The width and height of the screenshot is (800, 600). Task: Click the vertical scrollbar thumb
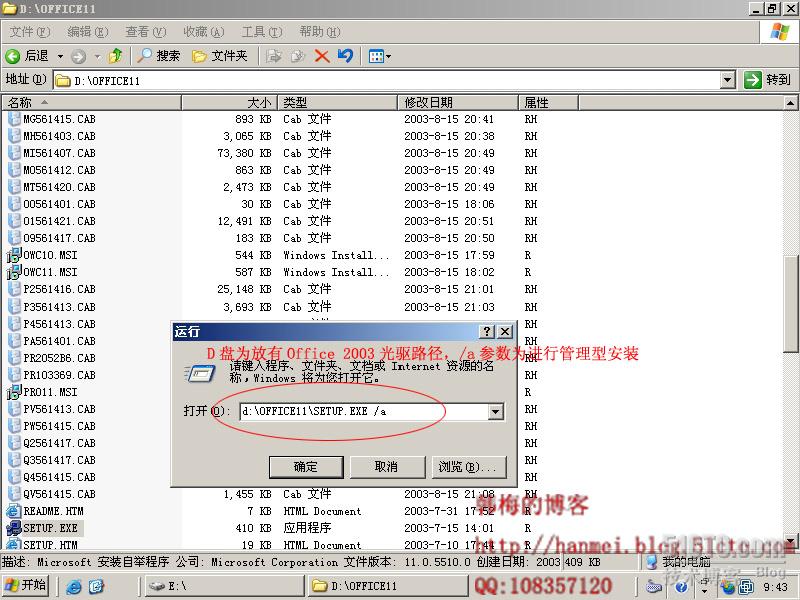790,305
